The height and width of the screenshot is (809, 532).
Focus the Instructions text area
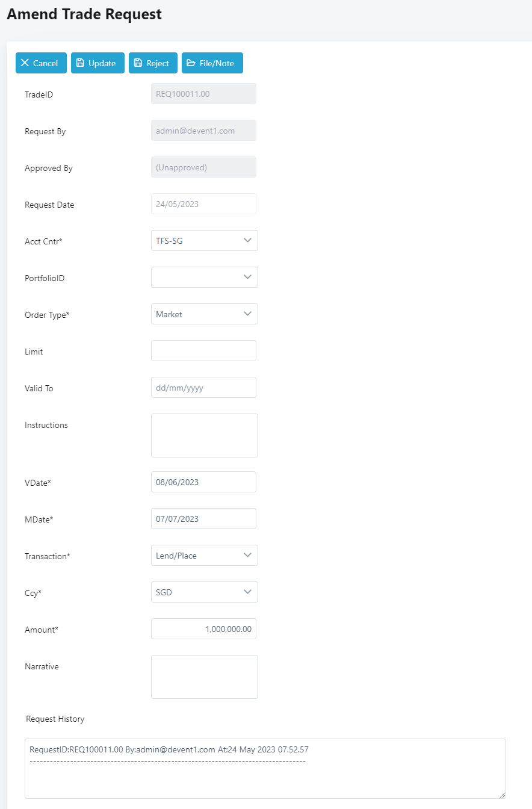pyautogui.click(x=204, y=435)
